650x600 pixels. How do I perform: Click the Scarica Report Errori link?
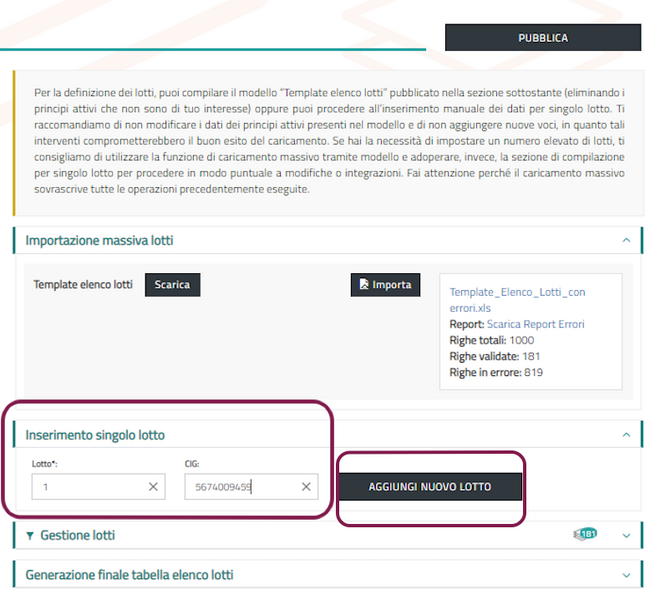click(x=536, y=324)
